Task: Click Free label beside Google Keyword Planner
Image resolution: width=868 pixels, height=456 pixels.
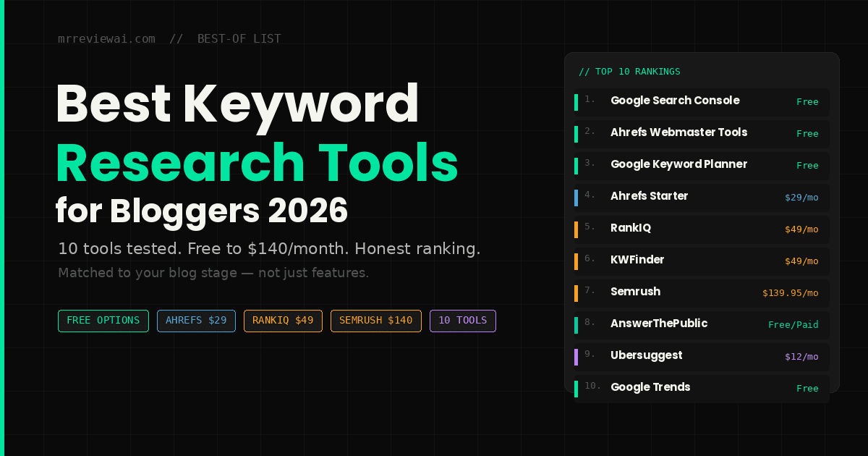Action: (x=807, y=165)
